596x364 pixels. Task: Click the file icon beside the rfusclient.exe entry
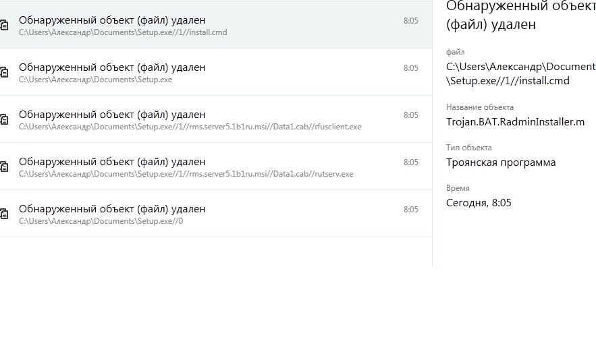click(x=4, y=119)
